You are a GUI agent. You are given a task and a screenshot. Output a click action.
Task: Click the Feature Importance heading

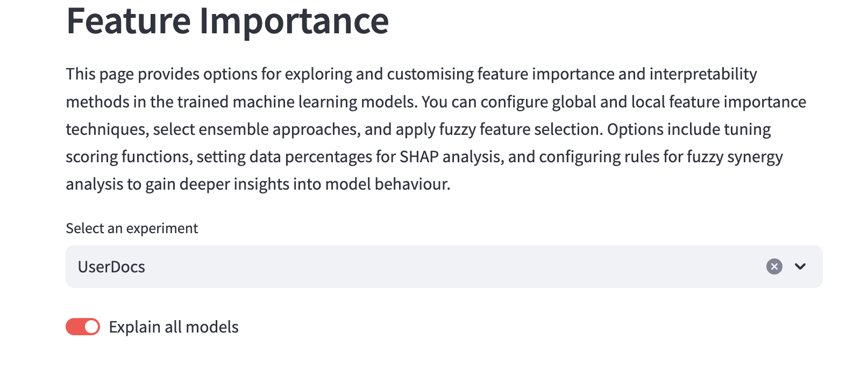click(227, 21)
